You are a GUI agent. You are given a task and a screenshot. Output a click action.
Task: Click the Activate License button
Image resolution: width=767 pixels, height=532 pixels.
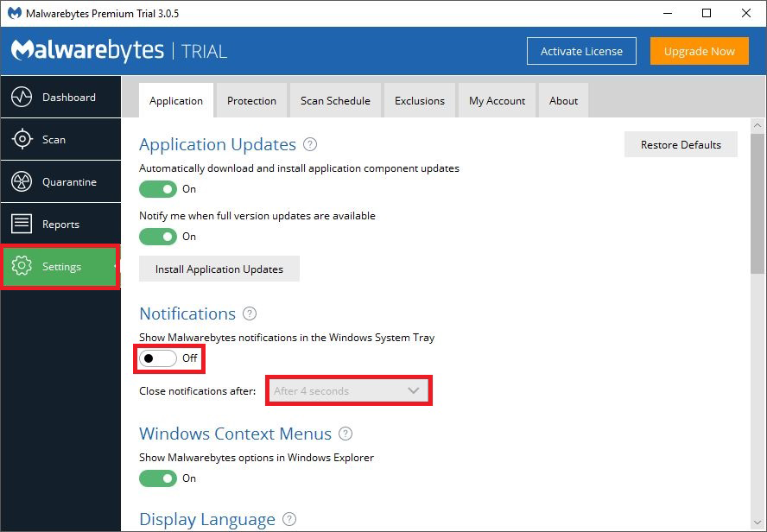click(x=581, y=51)
